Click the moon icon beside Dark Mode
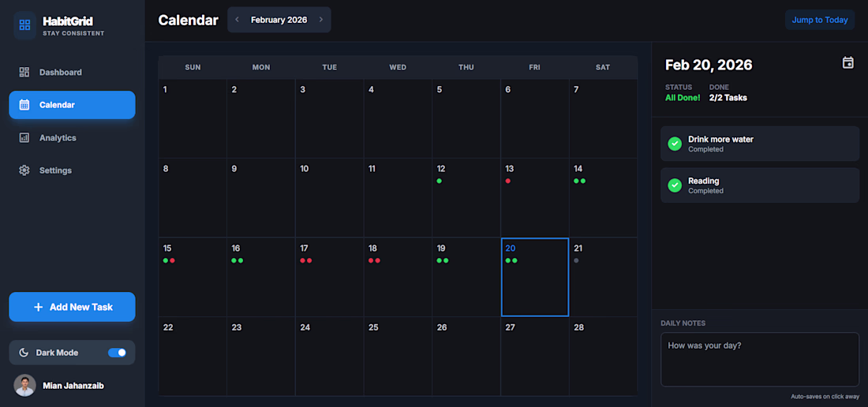Screen dimensions: 868x407 click(24, 353)
